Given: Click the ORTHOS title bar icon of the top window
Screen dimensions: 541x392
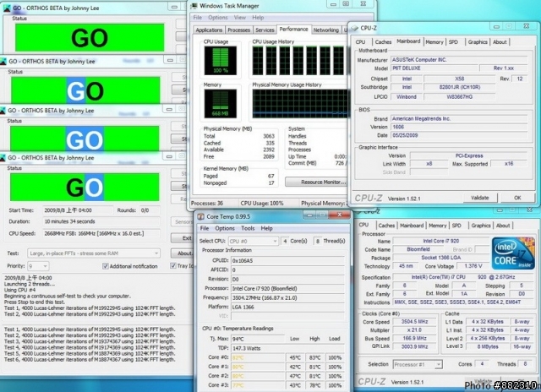Looking at the screenshot, I should (7, 8).
